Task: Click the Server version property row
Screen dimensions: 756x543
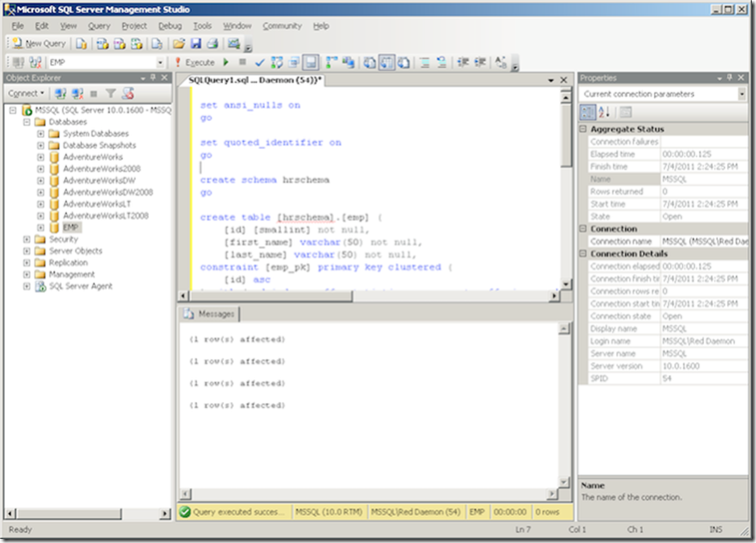Action: (x=668, y=366)
